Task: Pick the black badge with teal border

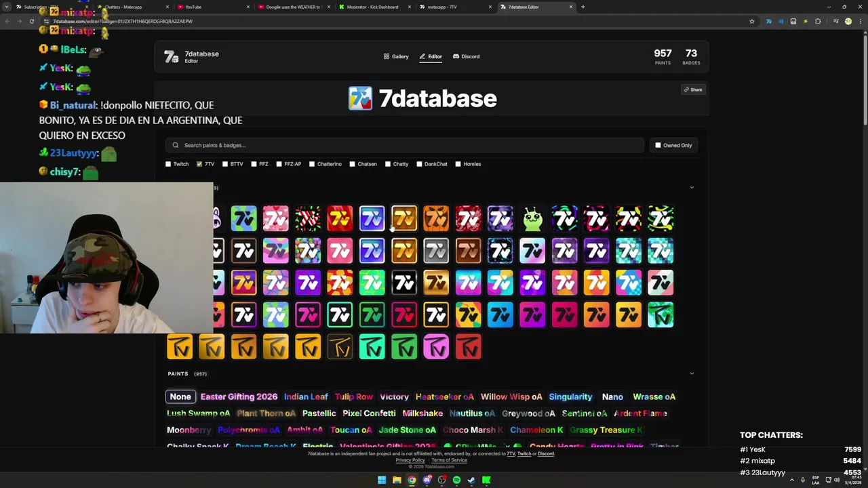Action: [x=340, y=314]
